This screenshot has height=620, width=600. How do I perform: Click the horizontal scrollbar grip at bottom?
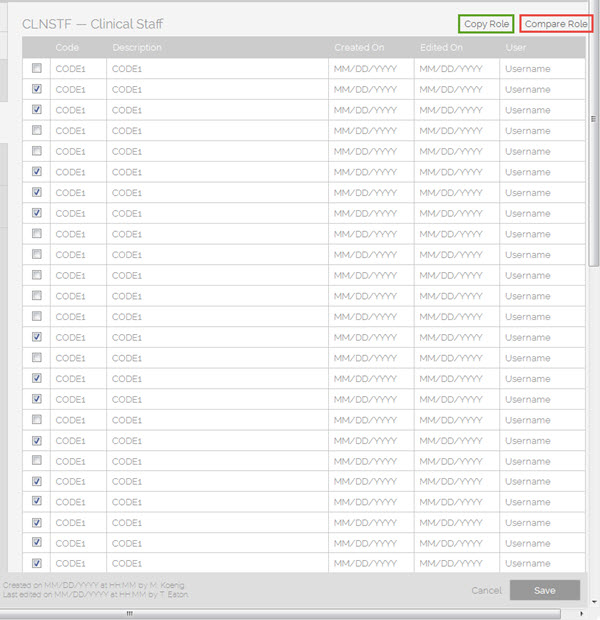[128, 613]
